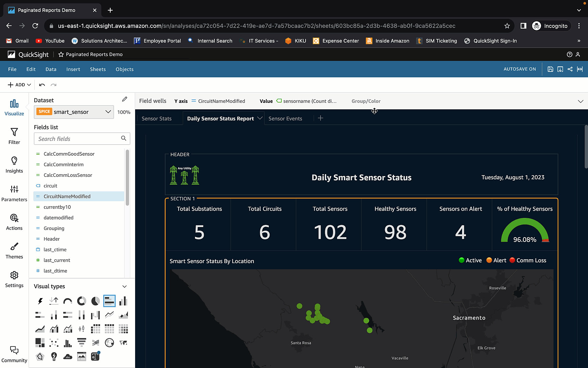
Task: Type in the Search fields box
Action: tap(78, 139)
